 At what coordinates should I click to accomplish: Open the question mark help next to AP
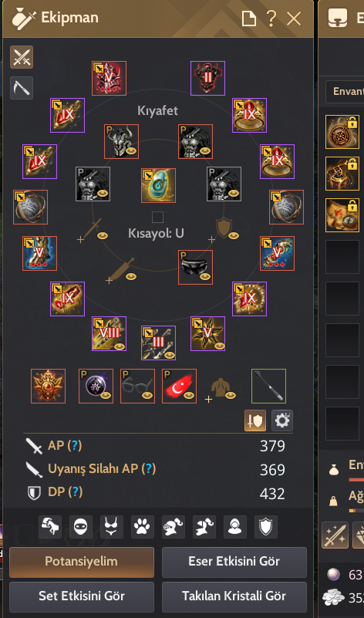75,446
